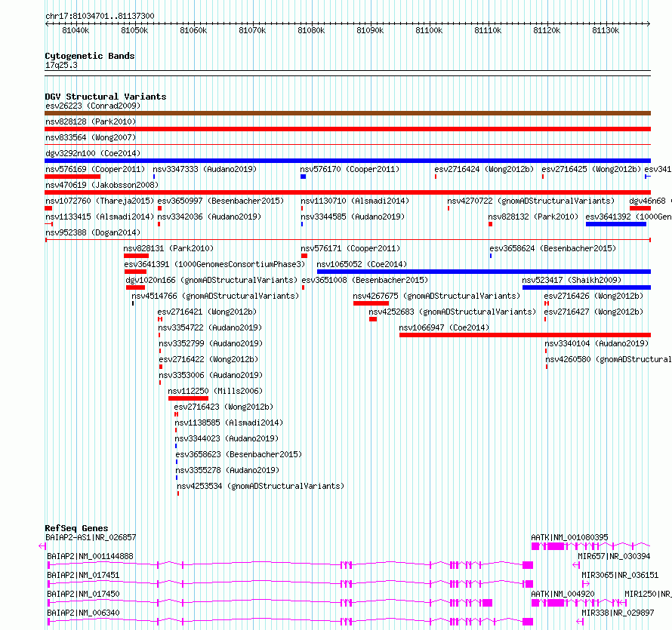
Task: Click nsv1130710 (Alsmadi2014) label
Action: [x=355, y=201]
